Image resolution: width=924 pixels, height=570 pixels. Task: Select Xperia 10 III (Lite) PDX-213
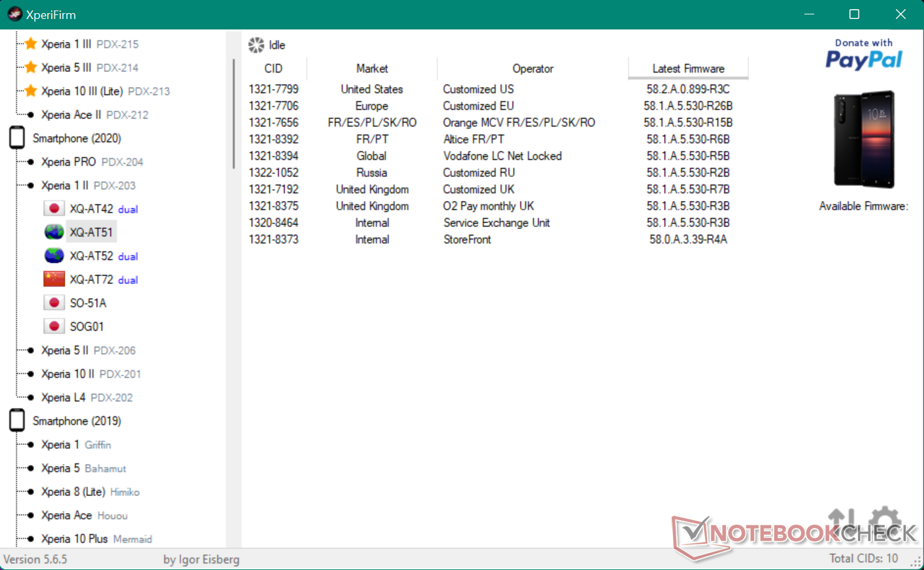pyautogui.click(x=105, y=91)
